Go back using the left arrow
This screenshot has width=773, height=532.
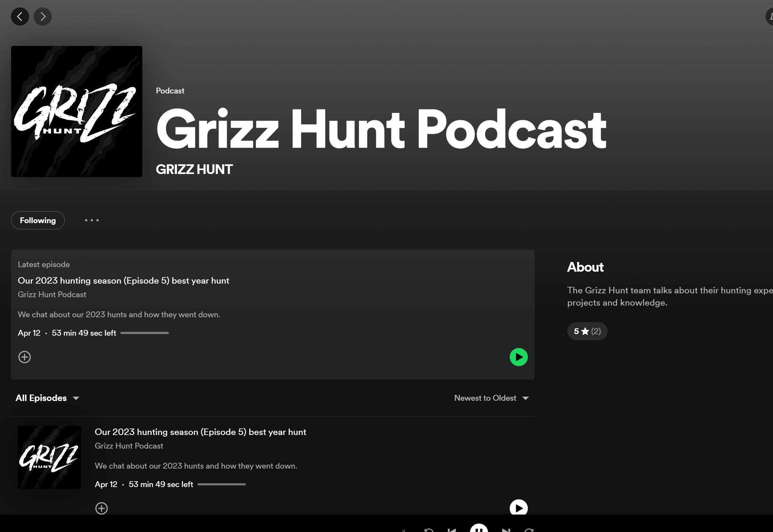20,17
